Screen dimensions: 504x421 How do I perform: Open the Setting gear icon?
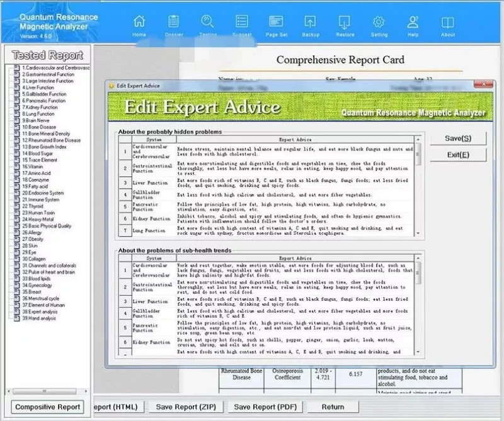click(x=379, y=21)
